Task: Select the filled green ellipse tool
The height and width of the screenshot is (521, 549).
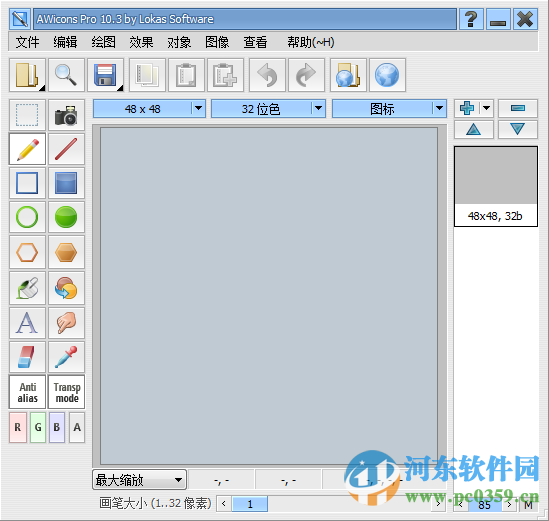Action: pyautogui.click(x=66, y=217)
